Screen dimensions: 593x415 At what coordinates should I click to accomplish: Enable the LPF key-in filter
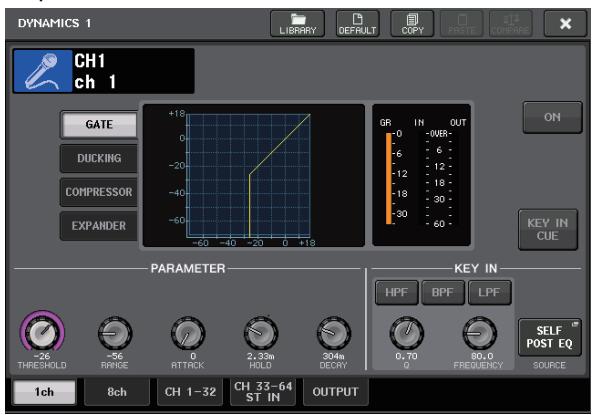click(x=489, y=292)
